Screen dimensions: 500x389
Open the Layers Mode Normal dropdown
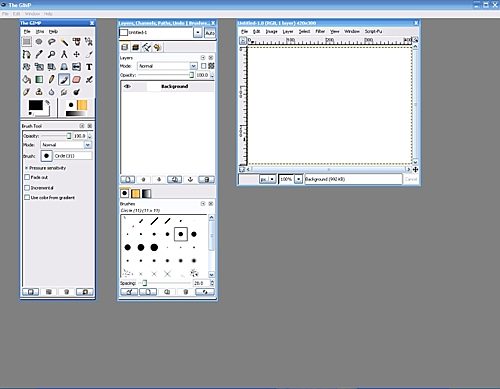tap(167, 66)
